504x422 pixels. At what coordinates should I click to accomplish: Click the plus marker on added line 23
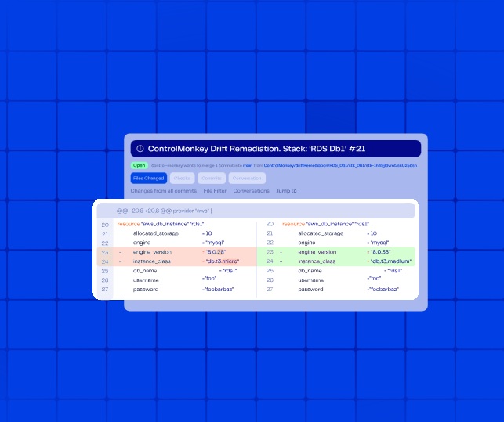[x=281, y=253]
